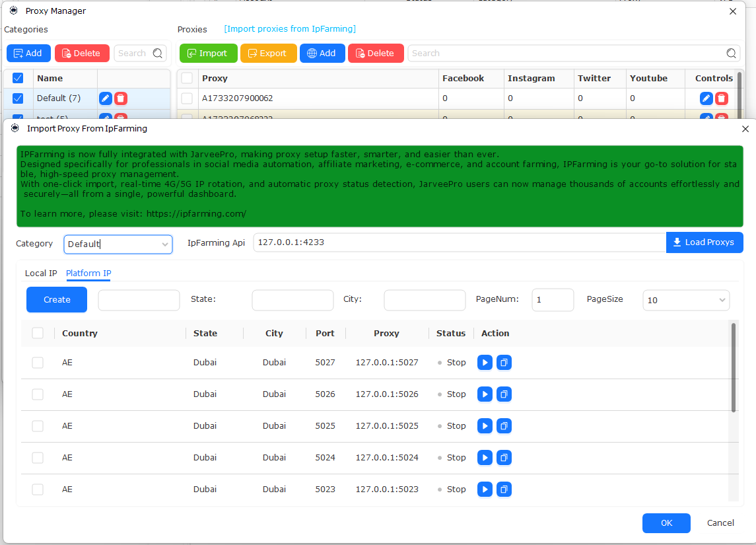Open Import proxies from IpFarming link

pos(290,29)
